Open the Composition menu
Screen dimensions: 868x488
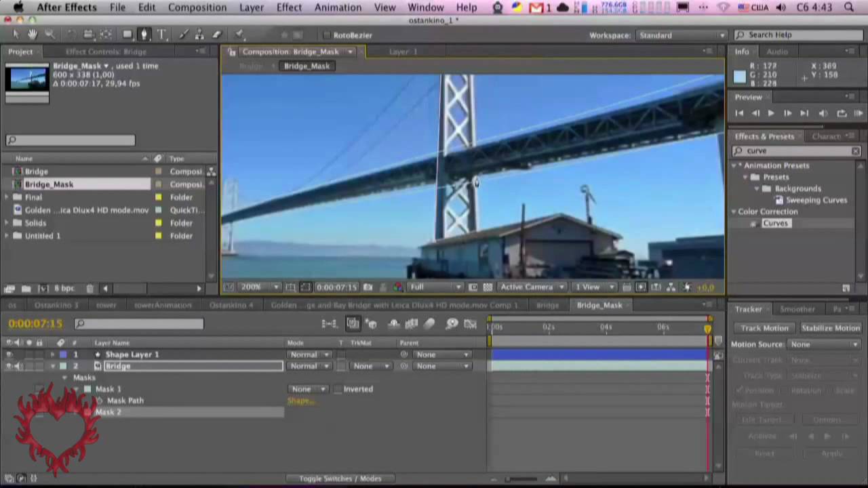[197, 7]
